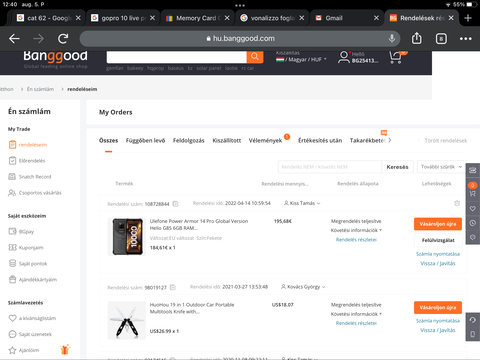Expand the 'Kovács György' recipient dropdown
The width and height of the screenshot is (480, 360).
303,287
